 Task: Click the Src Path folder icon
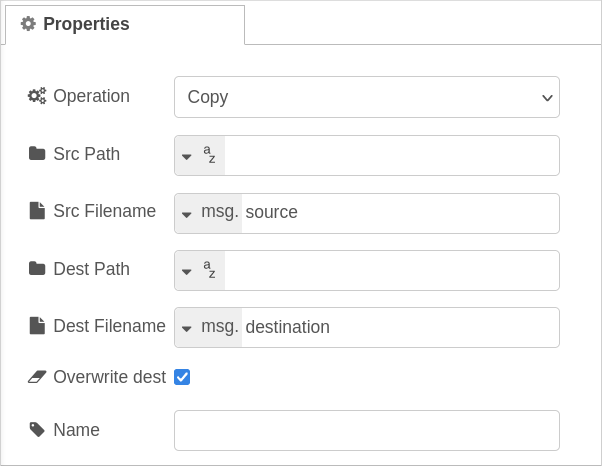pyautogui.click(x=37, y=154)
